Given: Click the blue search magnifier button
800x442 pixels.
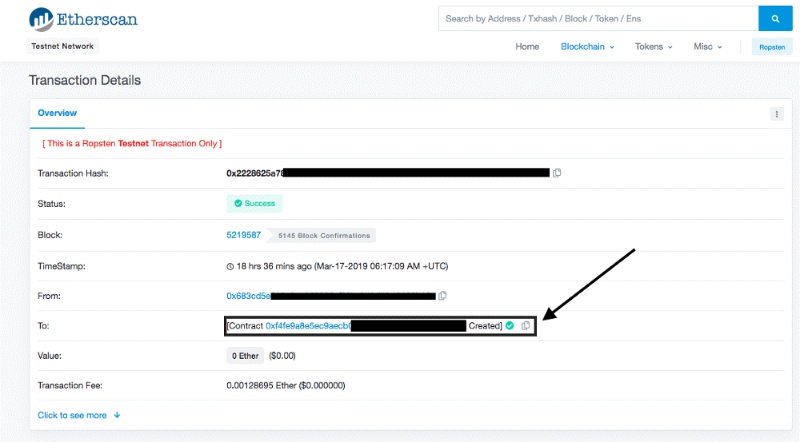Looking at the screenshot, I should click(x=774, y=18).
